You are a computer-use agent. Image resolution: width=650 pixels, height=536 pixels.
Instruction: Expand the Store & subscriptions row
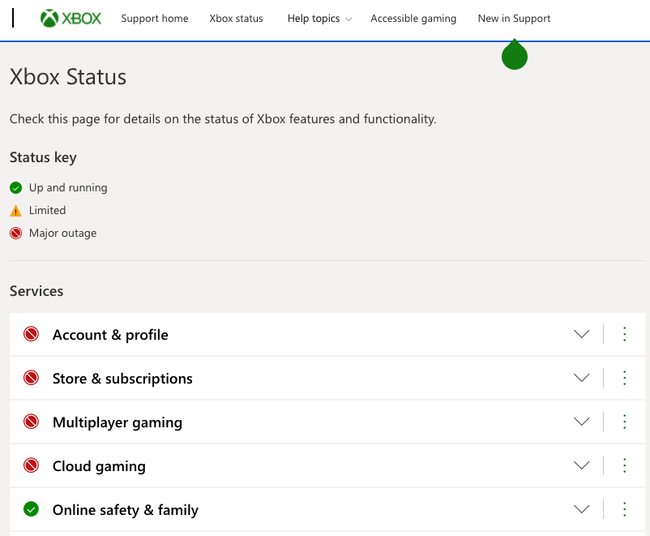pos(582,378)
